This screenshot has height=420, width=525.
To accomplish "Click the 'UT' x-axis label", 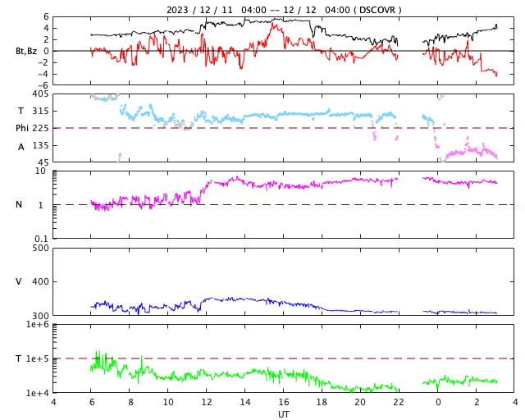I will click(284, 414).
